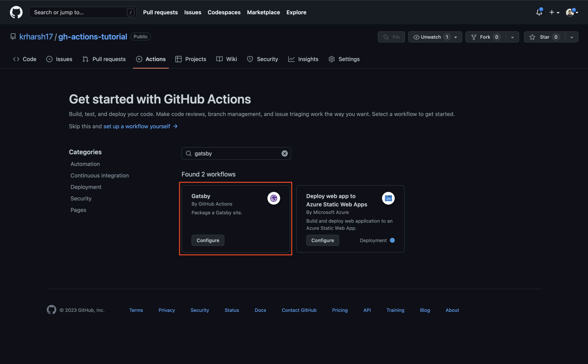Open the user avatar menu
The image size is (588, 364).
[572, 12]
